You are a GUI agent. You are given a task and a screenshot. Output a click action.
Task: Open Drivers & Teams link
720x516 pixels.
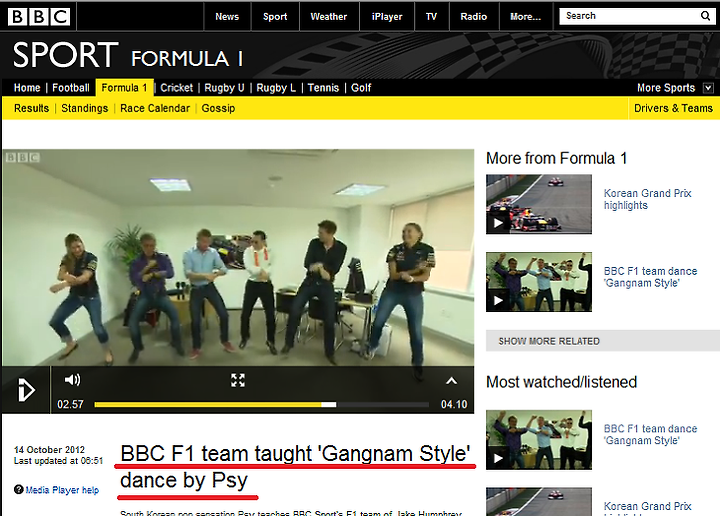tap(673, 108)
